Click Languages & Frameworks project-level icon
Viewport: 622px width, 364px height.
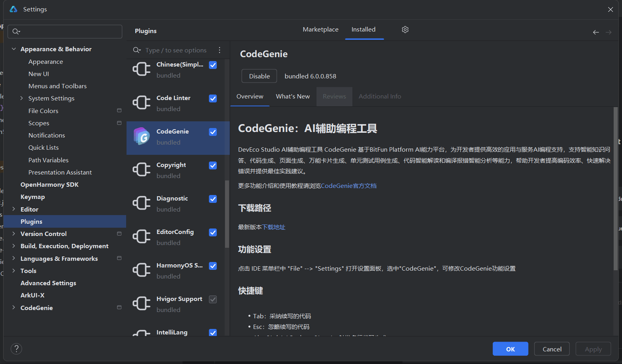click(119, 258)
